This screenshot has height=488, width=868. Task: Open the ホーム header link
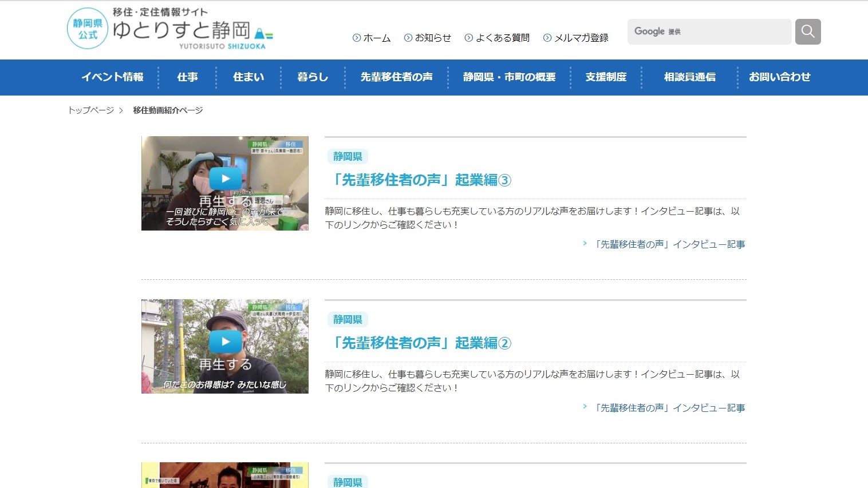click(x=372, y=38)
